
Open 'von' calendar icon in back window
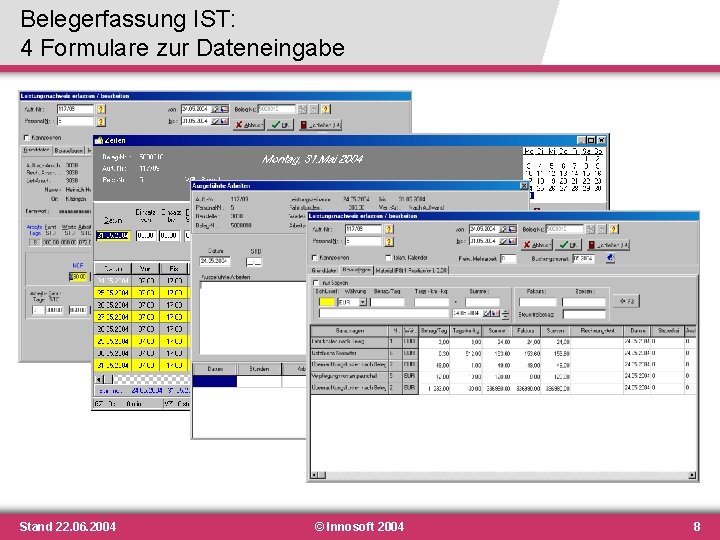click(x=224, y=109)
